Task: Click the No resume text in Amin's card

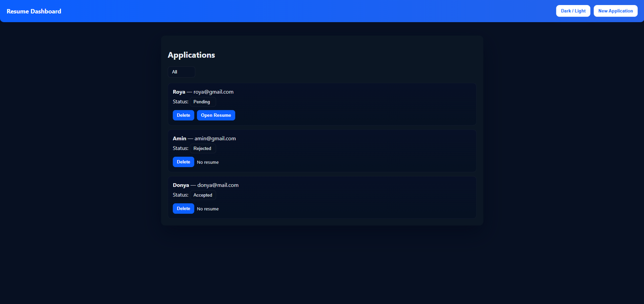Action: [207, 162]
